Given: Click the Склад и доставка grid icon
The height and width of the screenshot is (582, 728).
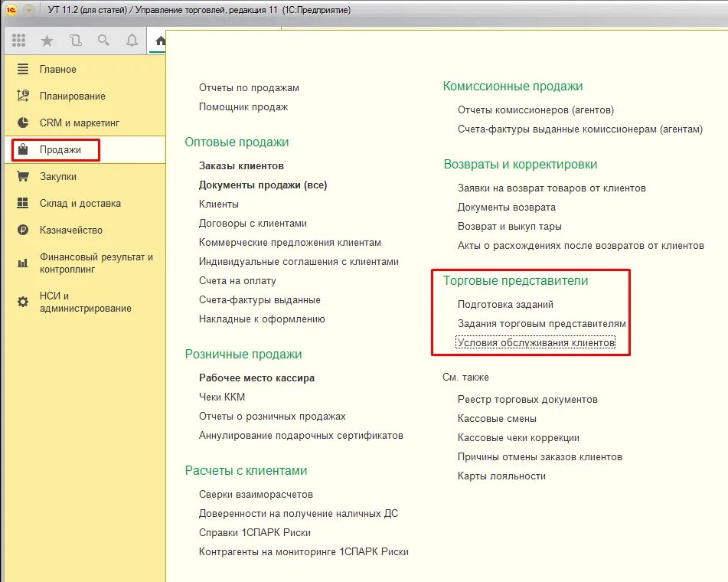Looking at the screenshot, I should [x=23, y=203].
